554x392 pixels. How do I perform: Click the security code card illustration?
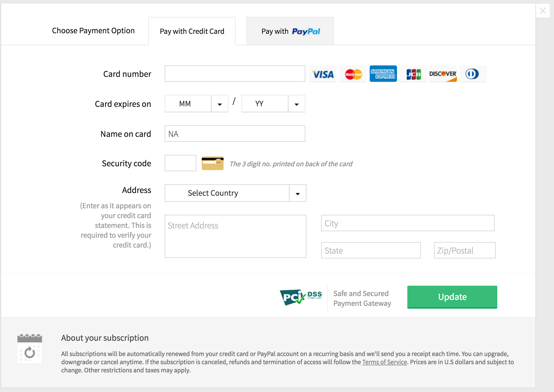[x=212, y=163]
